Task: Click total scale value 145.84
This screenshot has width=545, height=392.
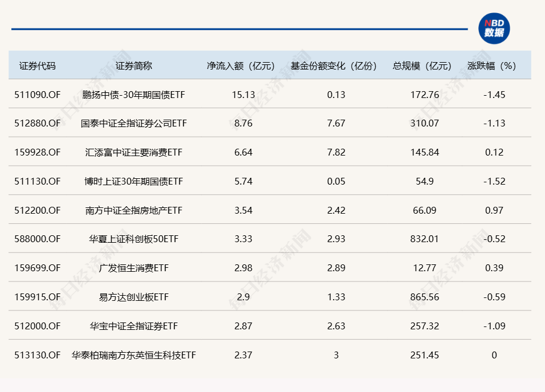Action: (x=425, y=152)
